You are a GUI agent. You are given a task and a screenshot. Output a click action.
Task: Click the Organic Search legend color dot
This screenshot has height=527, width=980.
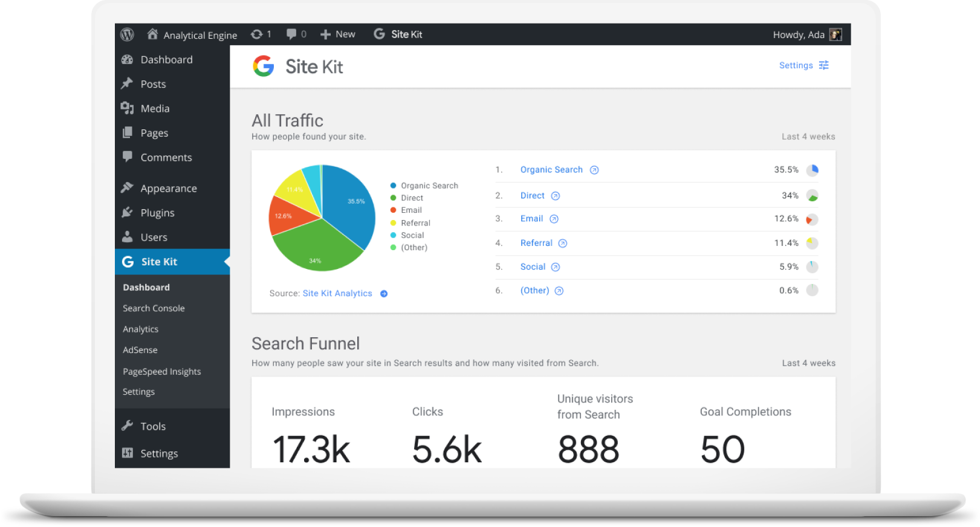(394, 186)
